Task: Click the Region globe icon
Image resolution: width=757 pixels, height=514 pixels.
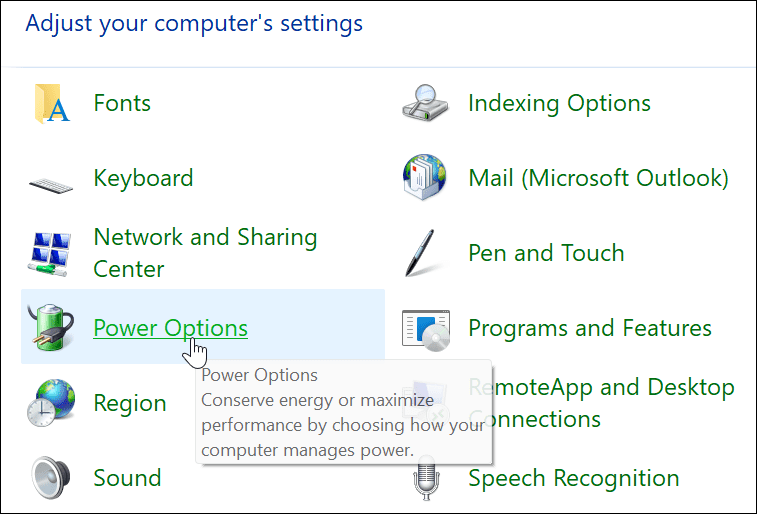Action: pyautogui.click(x=52, y=403)
